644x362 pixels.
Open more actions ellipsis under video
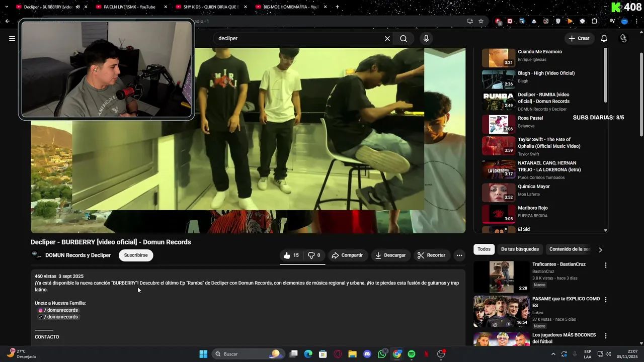(x=459, y=255)
